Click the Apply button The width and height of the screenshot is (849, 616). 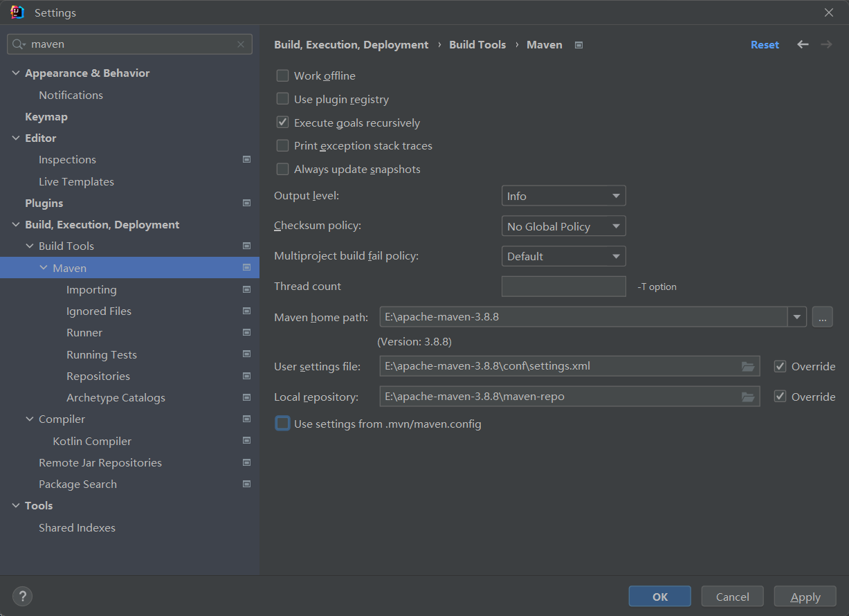pos(805,596)
